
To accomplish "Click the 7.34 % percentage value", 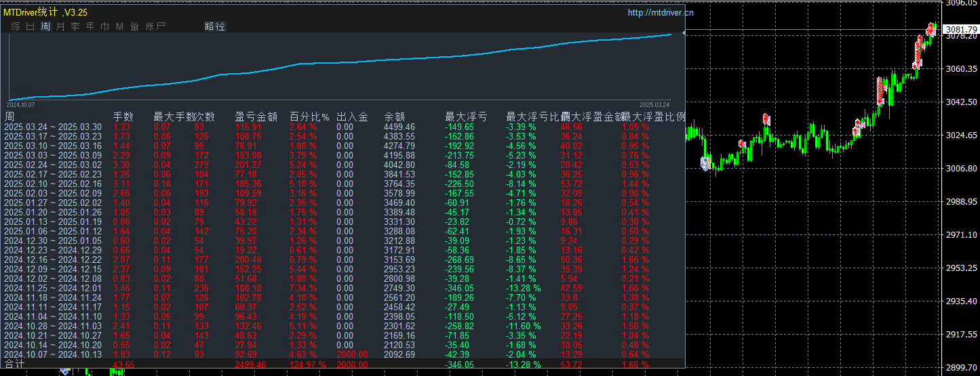I will (x=304, y=288).
